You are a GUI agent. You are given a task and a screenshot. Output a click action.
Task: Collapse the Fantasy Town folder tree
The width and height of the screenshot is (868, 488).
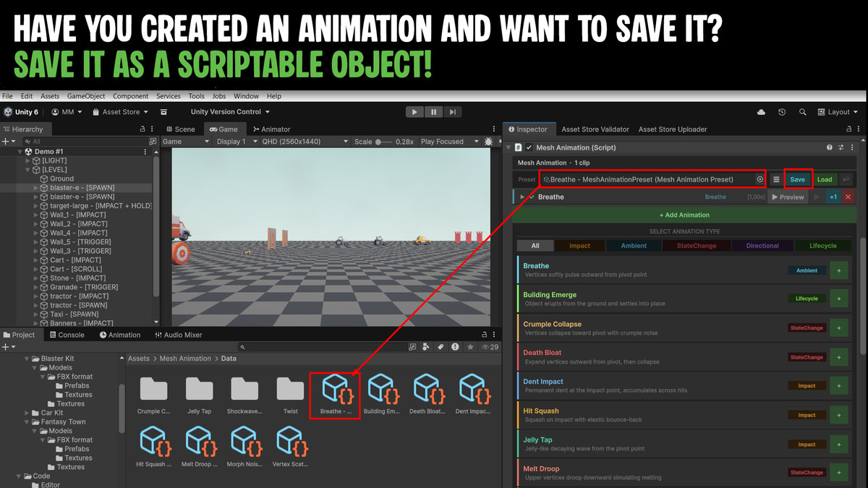27,421
